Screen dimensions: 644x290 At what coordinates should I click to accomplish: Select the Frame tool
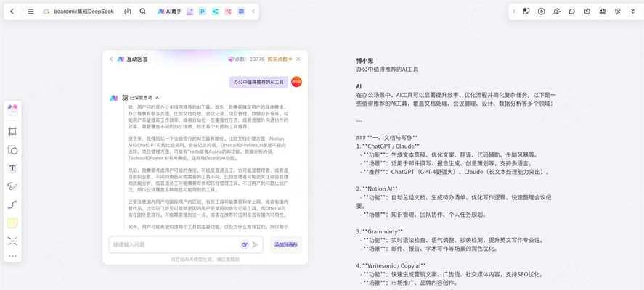click(x=13, y=131)
